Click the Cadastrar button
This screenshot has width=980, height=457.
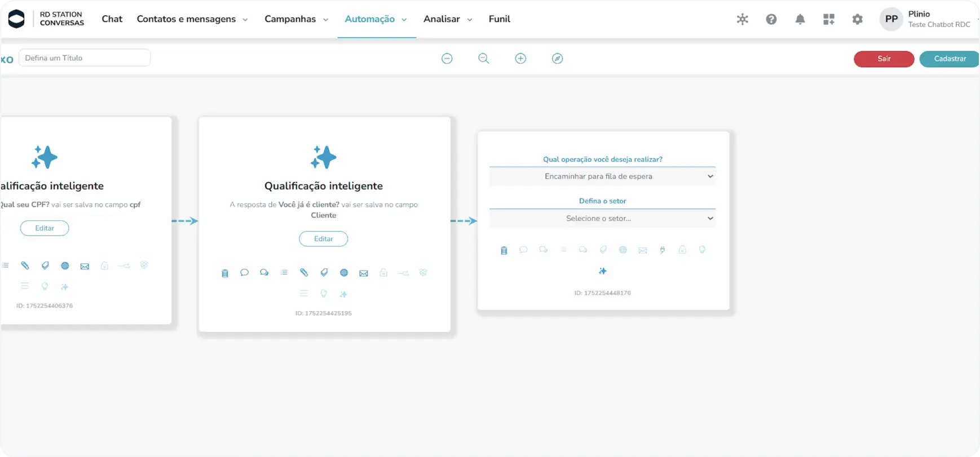950,59
